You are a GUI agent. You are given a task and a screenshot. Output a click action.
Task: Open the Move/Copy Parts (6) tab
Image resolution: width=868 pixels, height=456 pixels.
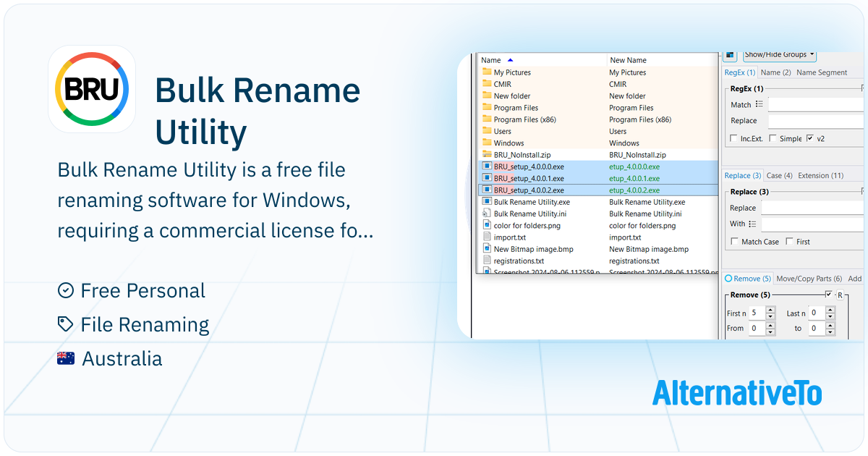809,278
